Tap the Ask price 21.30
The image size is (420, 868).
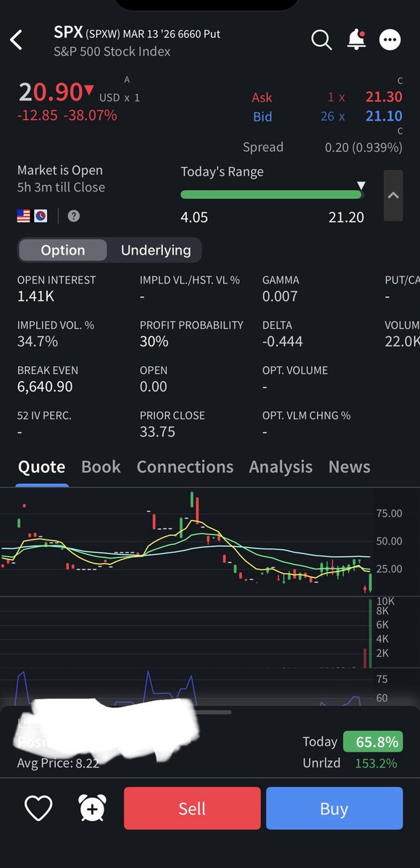click(x=384, y=98)
